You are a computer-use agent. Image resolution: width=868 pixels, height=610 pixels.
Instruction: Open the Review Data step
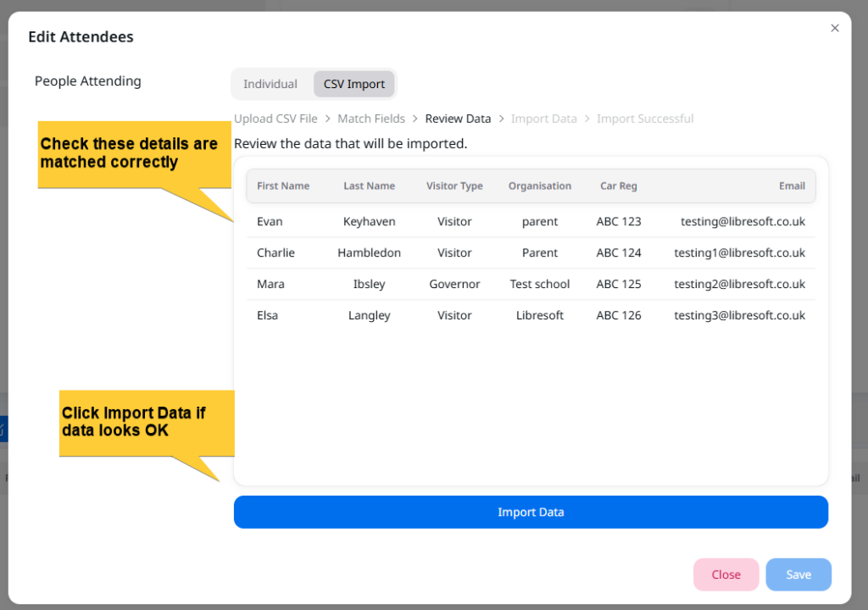(x=458, y=119)
